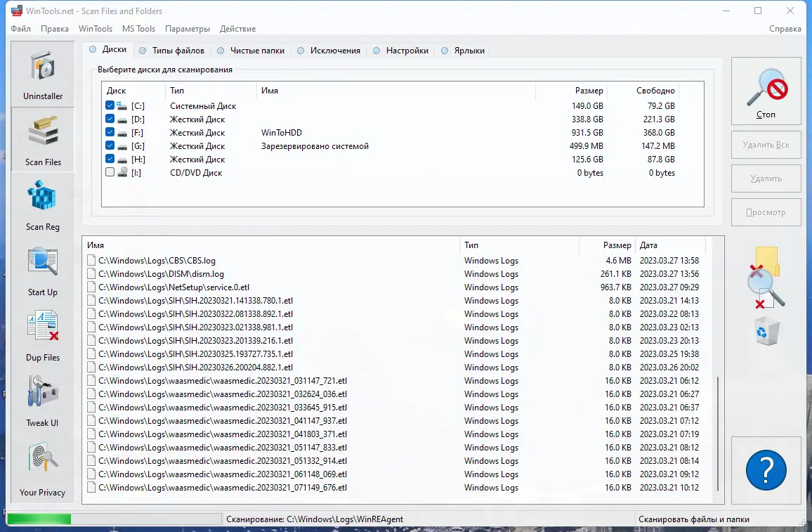Click the hard drive F: icon
812x532 pixels.
point(122,133)
